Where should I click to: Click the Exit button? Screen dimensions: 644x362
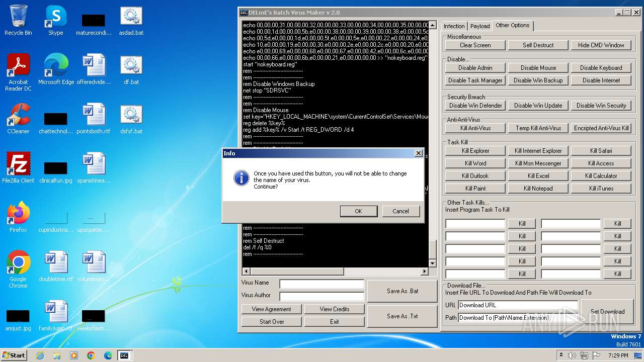(x=334, y=322)
